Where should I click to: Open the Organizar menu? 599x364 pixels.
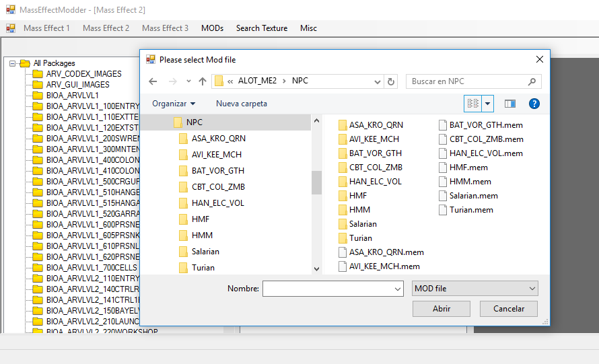point(174,104)
